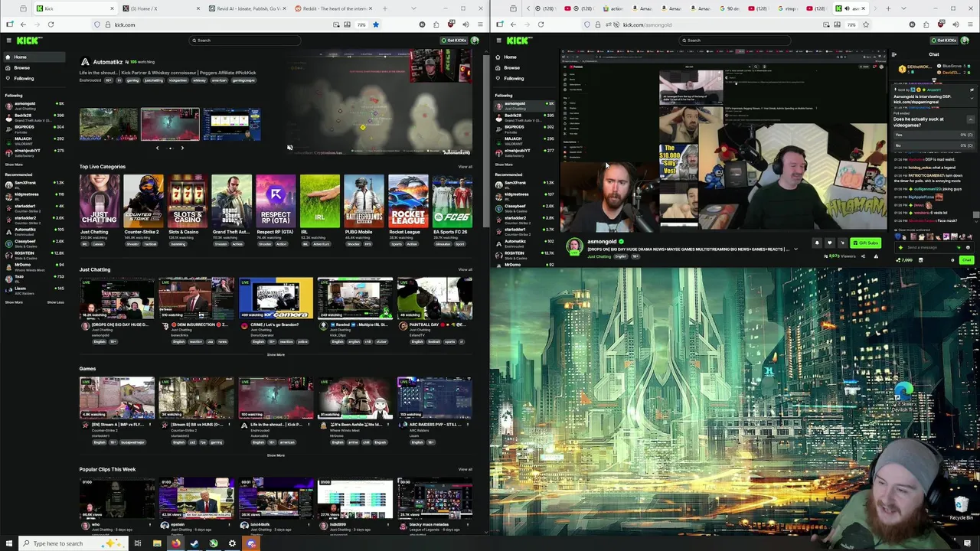The width and height of the screenshot is (980, 551).
Task: Click the Gift Subs button
Action: [865, 243]
